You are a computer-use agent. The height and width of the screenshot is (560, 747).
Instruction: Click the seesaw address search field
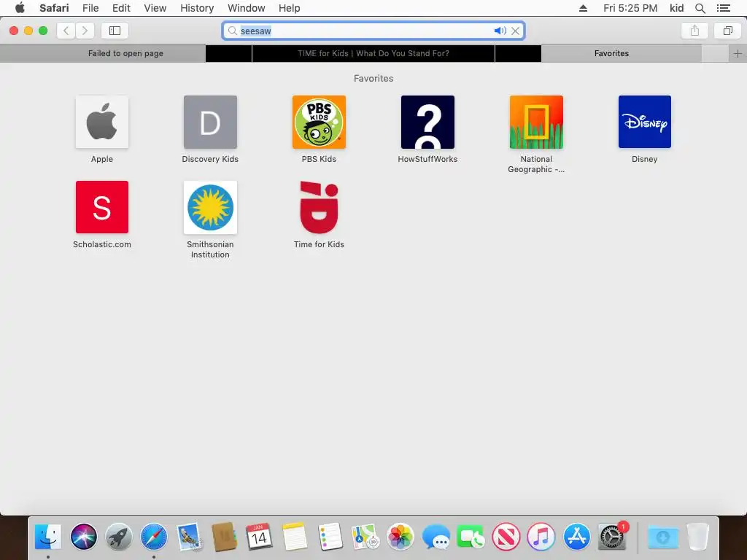[x=373, y=31]
